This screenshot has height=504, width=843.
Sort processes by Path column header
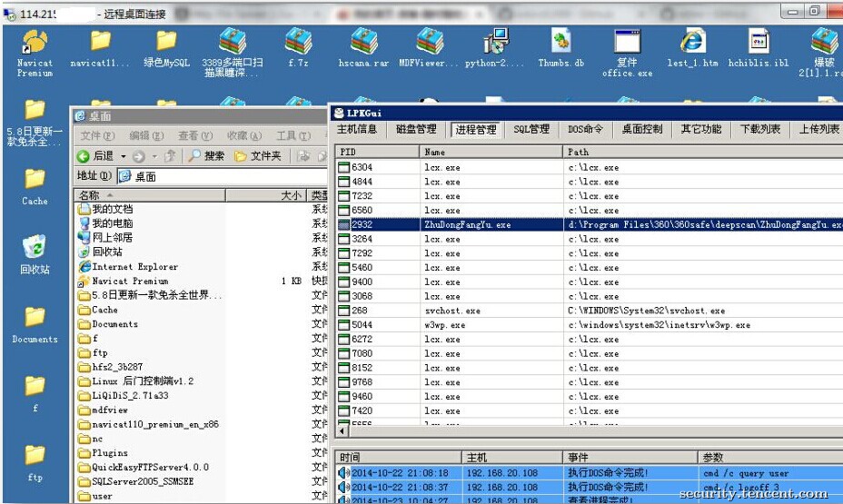click(x=703, y=152)
